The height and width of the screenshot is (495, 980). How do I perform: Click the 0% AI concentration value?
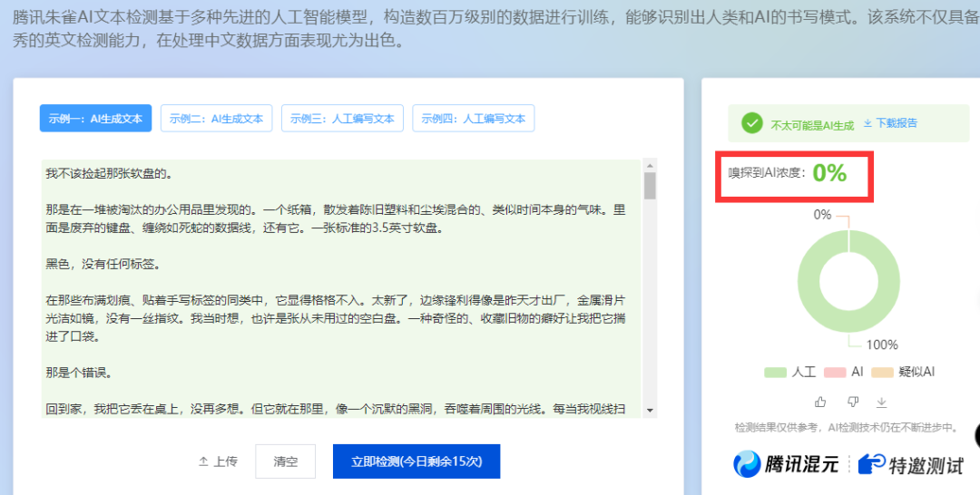[x=829, y=173]
